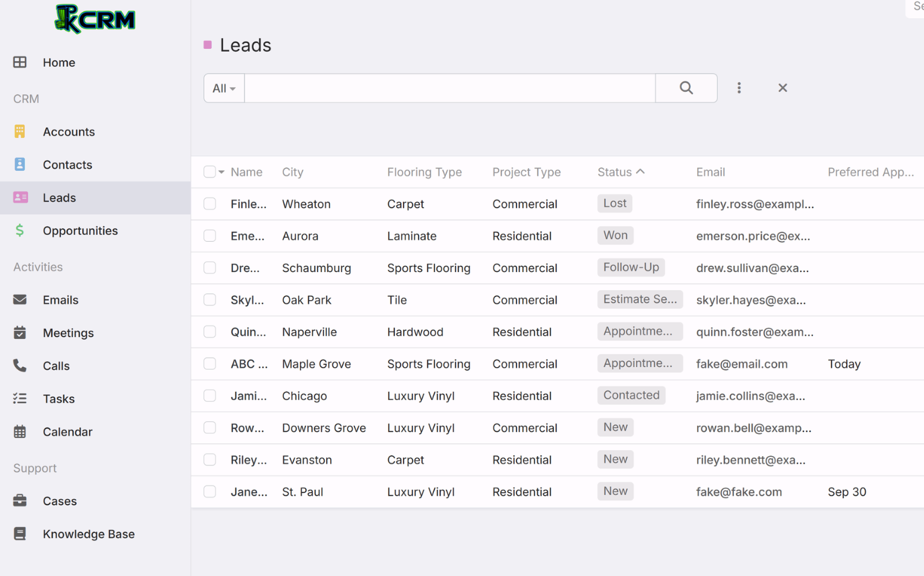This screenshot has height=576, width=924.
Task: Sort by the Email column header
Action: click(710, 172)
